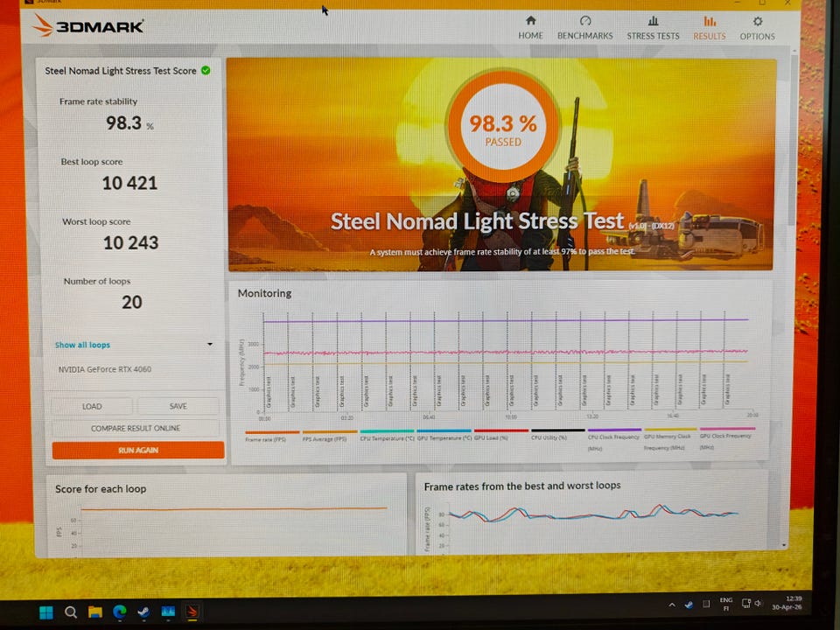Image resolution: width=840 pixels, height=630 pixels.
Task: Click the blue bird tray icon
Action: click(x=689, y=605)
